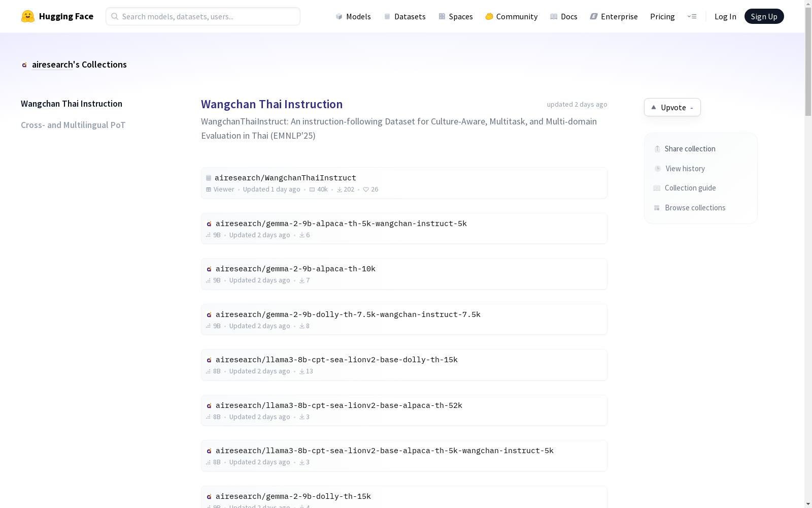Click the dataset icon beside airesearch/WangchanThaiInstruct
This screenshot has width=812, height=508.
point(209,178)
